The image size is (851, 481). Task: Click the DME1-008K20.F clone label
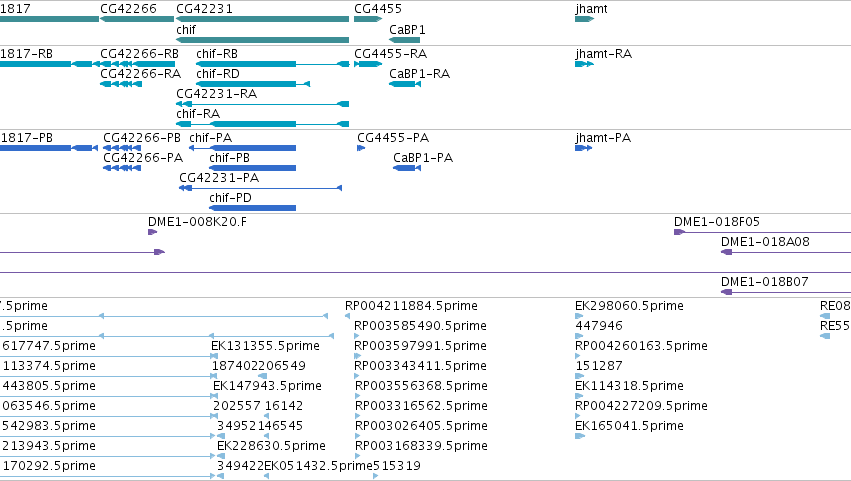[198, 222]
